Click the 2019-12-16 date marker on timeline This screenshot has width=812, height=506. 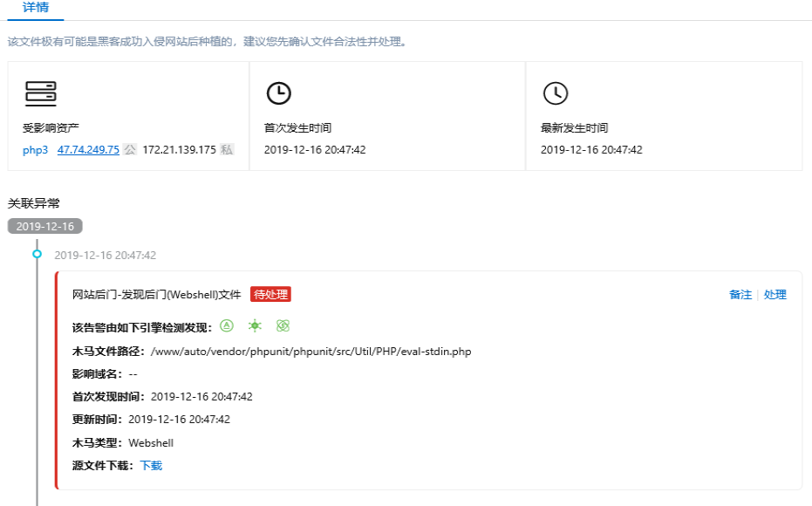coord(44,226)
